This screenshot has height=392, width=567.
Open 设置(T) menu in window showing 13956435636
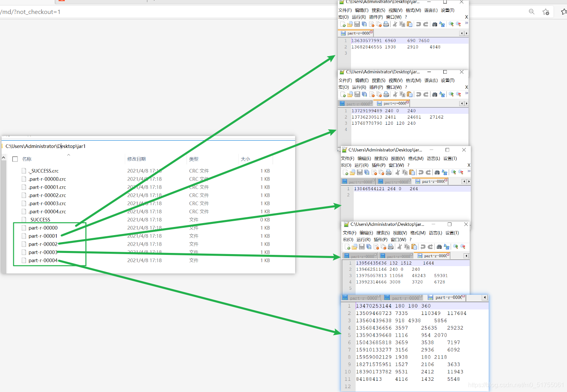(x=452, y=233)
